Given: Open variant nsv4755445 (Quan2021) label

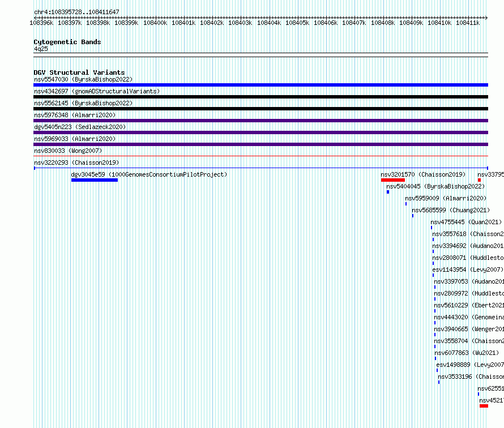Looking at the screenshot, I should pos(466,222).
